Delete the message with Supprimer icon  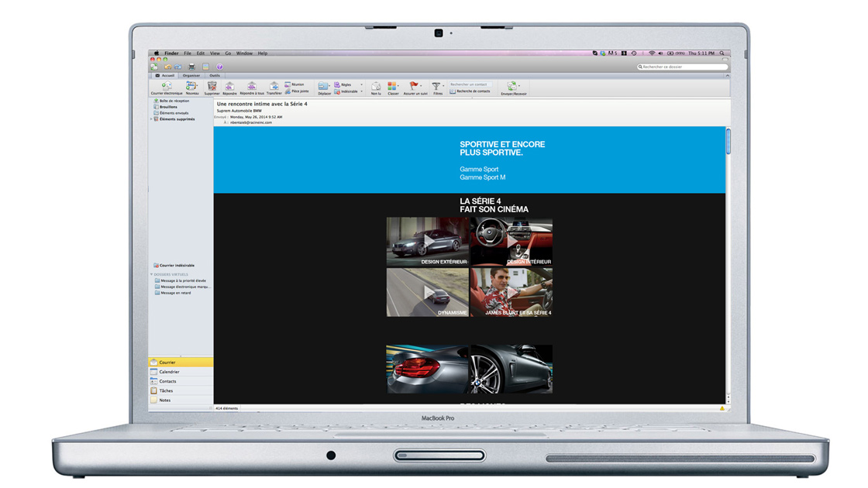coord(212,86)
